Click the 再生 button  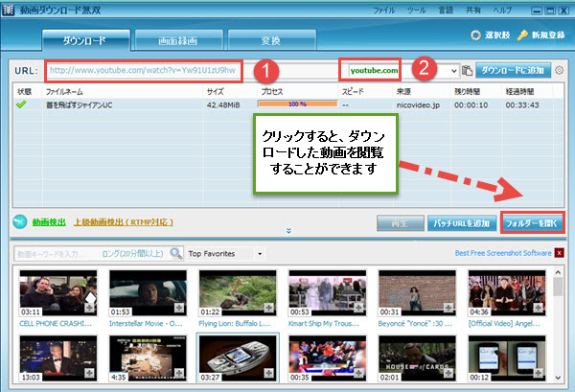(x=400, y=223)
